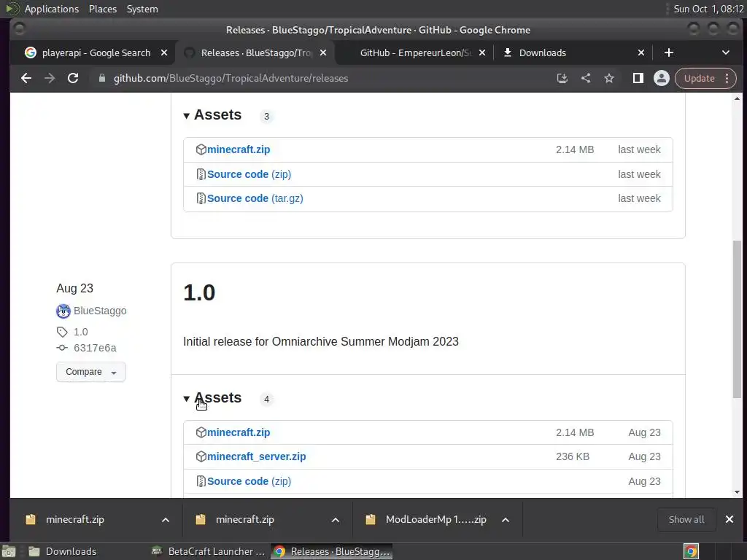Click the Chrome icon in system tray
The height and width of the screenshot is (560, 747).
(x=691, y=551)
